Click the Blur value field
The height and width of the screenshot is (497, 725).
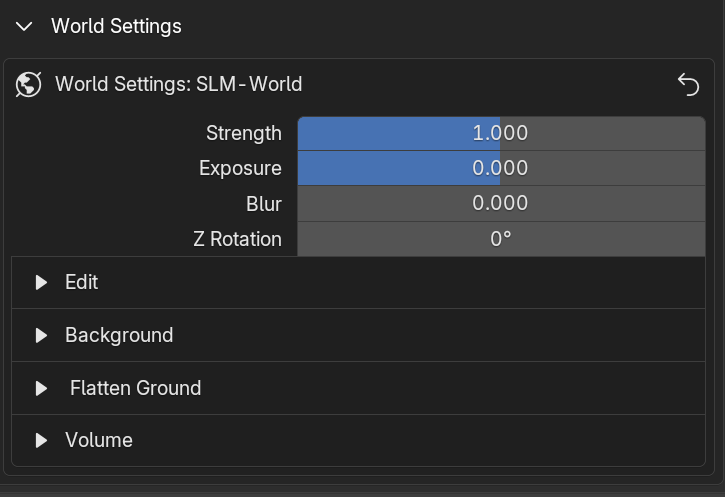[501, 203]
